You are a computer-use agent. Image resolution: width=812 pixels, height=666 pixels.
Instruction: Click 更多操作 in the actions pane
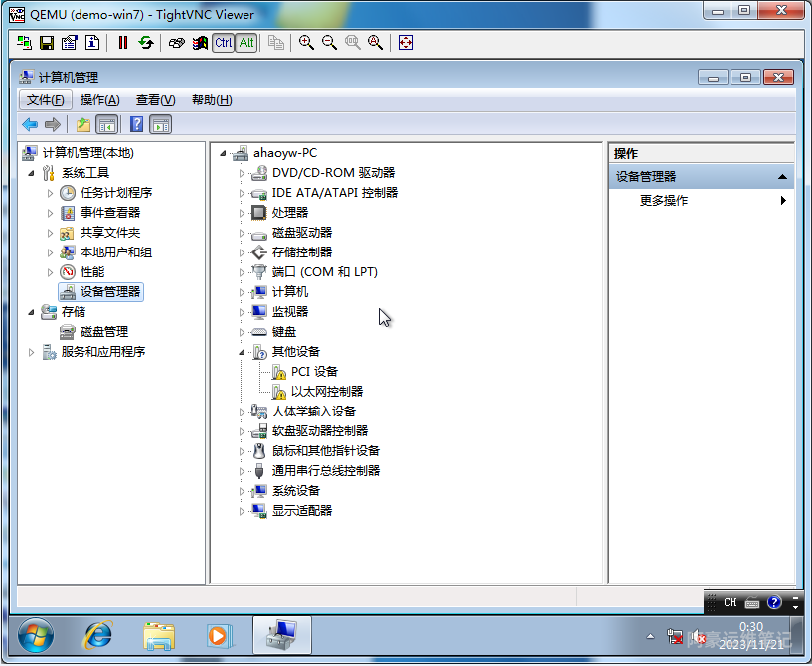tap(664, 201)
